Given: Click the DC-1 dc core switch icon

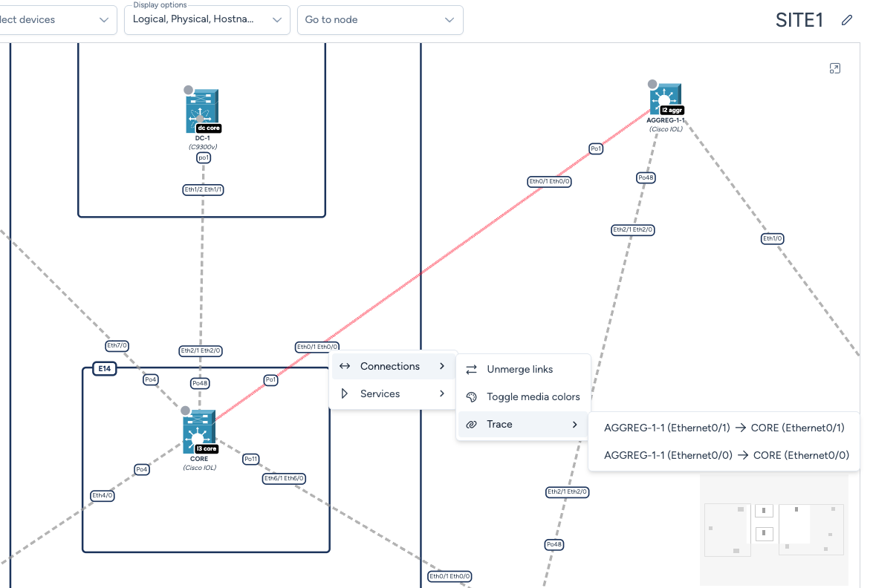Looking at the screenshot, I should click(x=202, y=111).
